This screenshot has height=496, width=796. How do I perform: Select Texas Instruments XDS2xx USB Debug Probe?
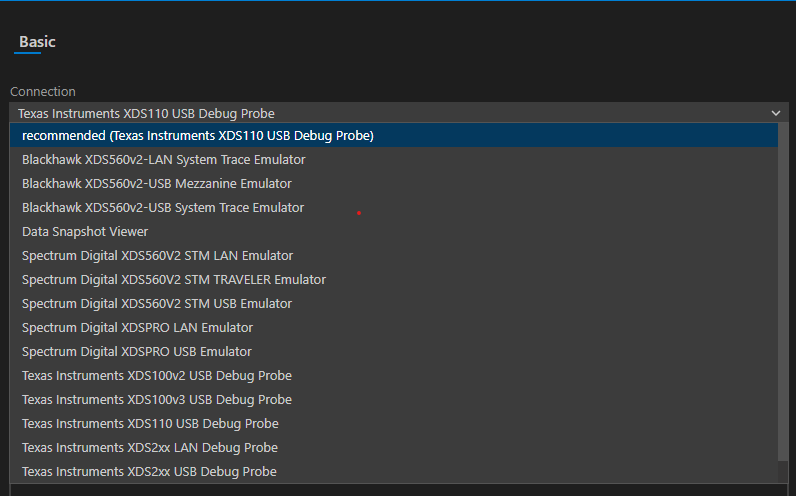(x=149, y=472)
